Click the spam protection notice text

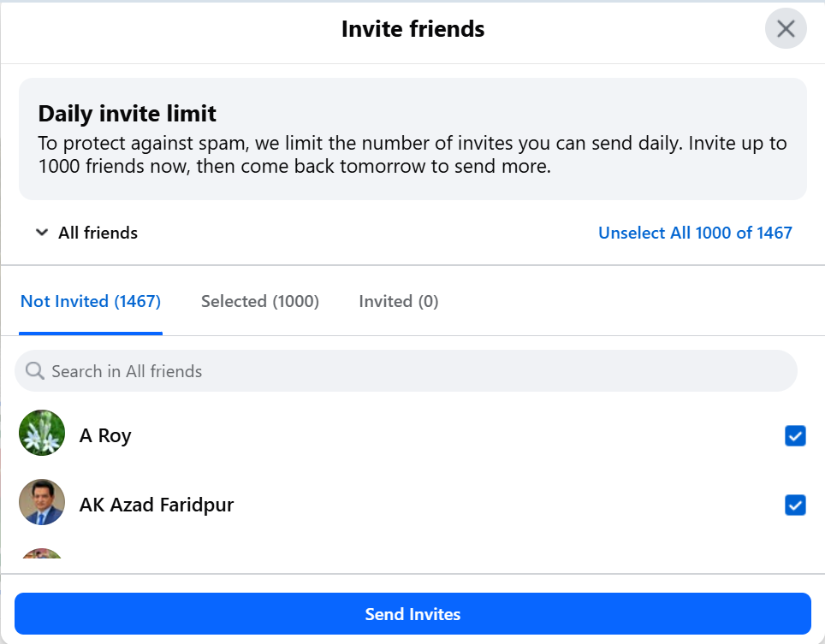point(412,155)
